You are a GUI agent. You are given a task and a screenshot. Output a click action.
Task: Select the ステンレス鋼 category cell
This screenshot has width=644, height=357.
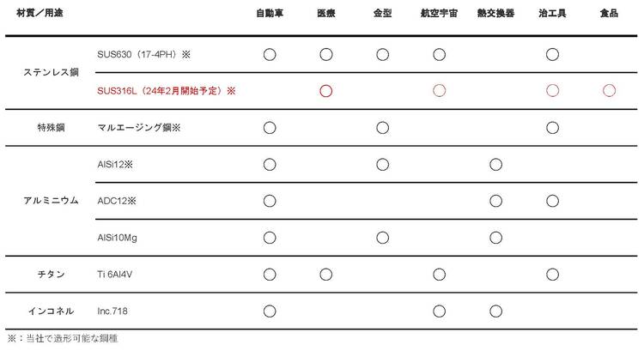pyautogui.click(x=51, y=73)
